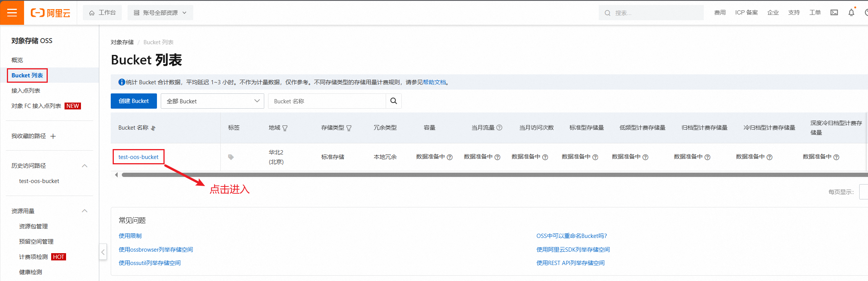The height and width of the screenshot is (281, 868).
Task: Open the 帮助文档 link in the notice
Action: pos(434,82)
